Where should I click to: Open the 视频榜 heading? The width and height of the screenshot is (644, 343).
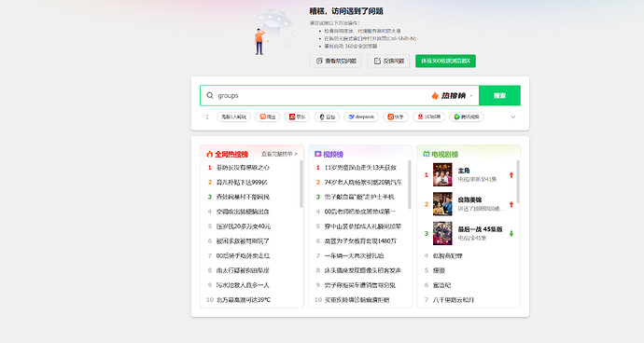tap(333, 155)
